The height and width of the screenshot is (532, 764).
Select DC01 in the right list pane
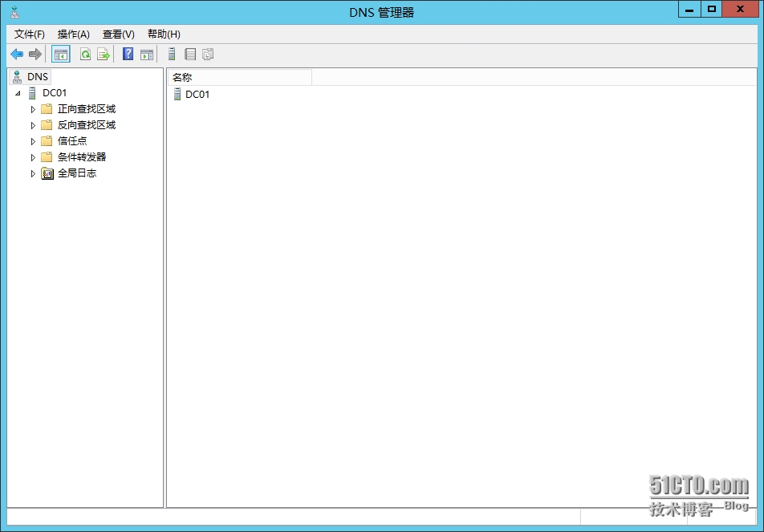197,95
